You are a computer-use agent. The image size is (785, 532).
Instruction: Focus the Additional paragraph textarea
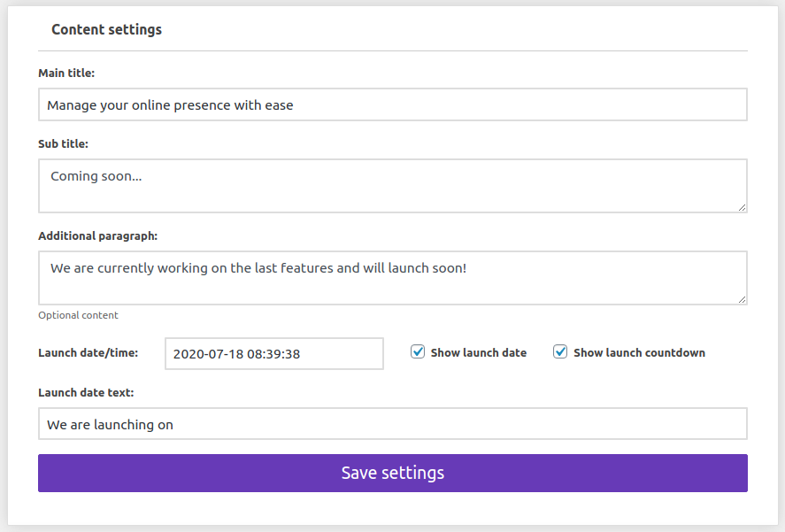(393, 278)
